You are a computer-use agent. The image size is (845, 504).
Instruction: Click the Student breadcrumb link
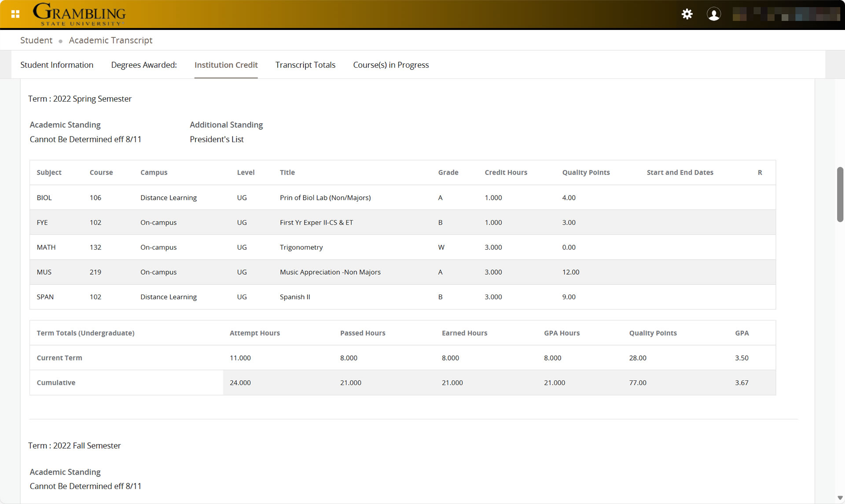(36, 40)
